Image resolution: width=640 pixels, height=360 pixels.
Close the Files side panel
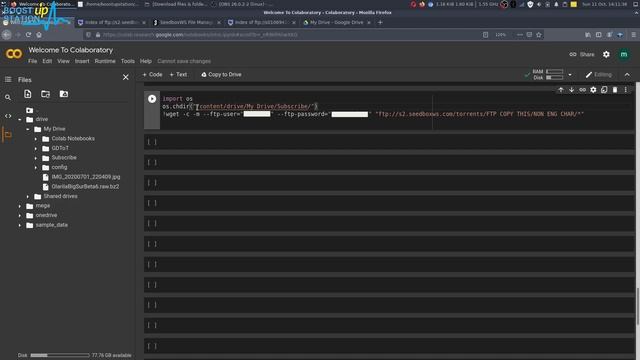point(126,77)
